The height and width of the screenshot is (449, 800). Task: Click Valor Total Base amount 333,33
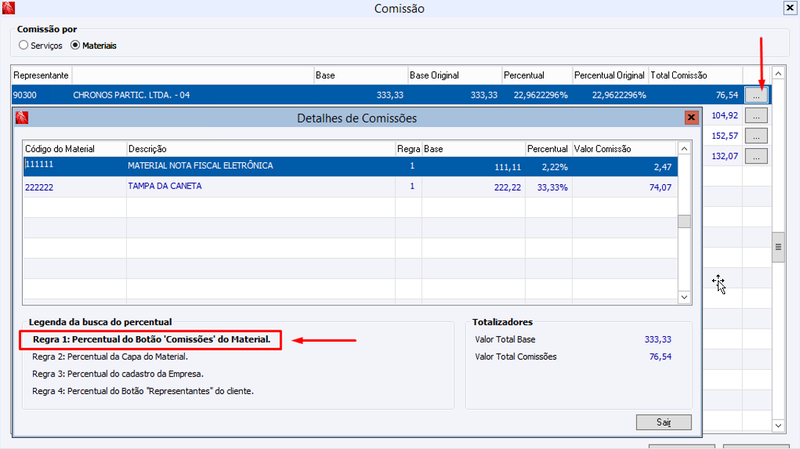tap(658, 340)
